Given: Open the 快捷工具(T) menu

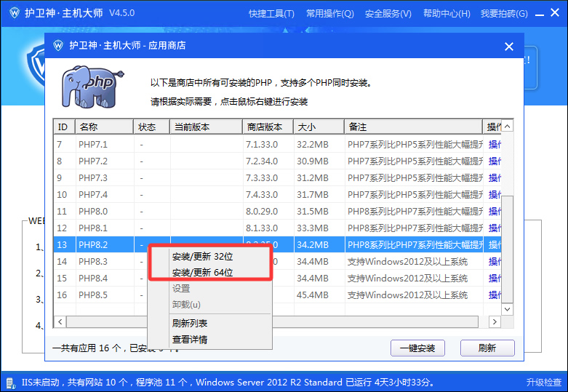Looking at the screenshot, I should pos(271,14).
